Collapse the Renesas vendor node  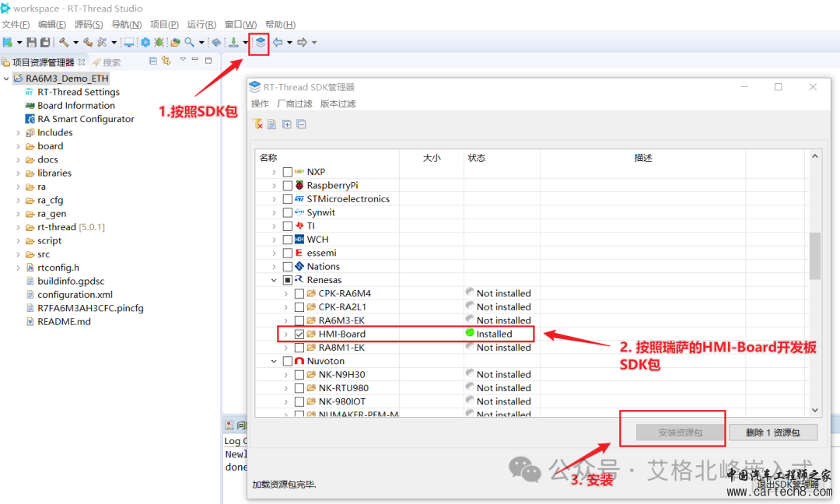(x=274, y=280)
